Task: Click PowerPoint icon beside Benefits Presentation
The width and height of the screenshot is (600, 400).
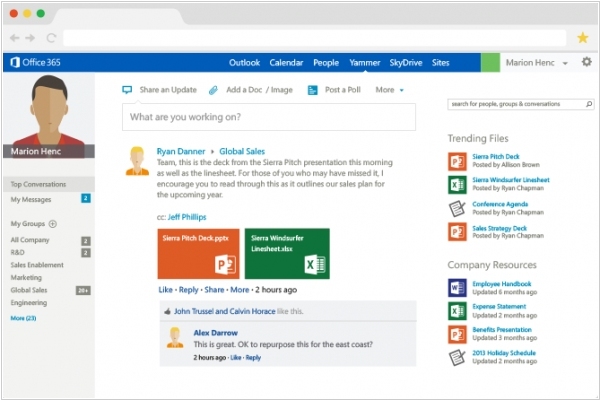Action: (457, 334)
